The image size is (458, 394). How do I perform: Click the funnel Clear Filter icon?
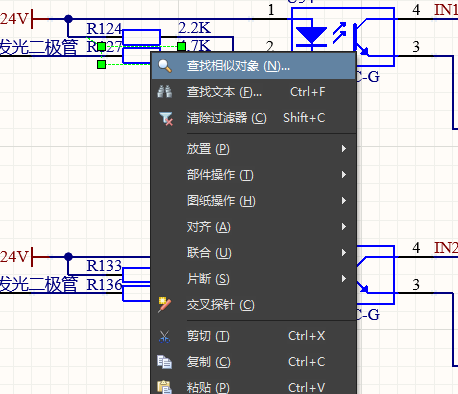[x=166, y=119]
